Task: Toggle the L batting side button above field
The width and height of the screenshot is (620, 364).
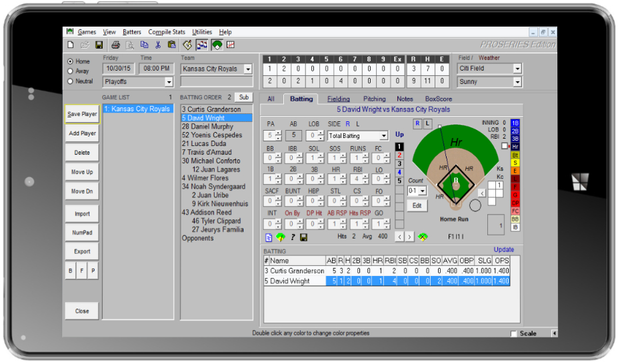Action: click(427, 124)
